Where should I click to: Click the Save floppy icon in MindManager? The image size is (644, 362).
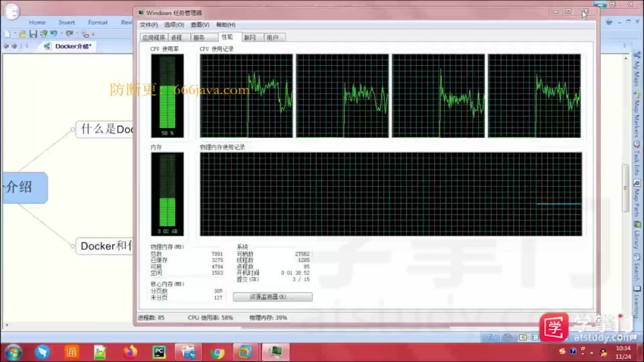click(33, 34)
